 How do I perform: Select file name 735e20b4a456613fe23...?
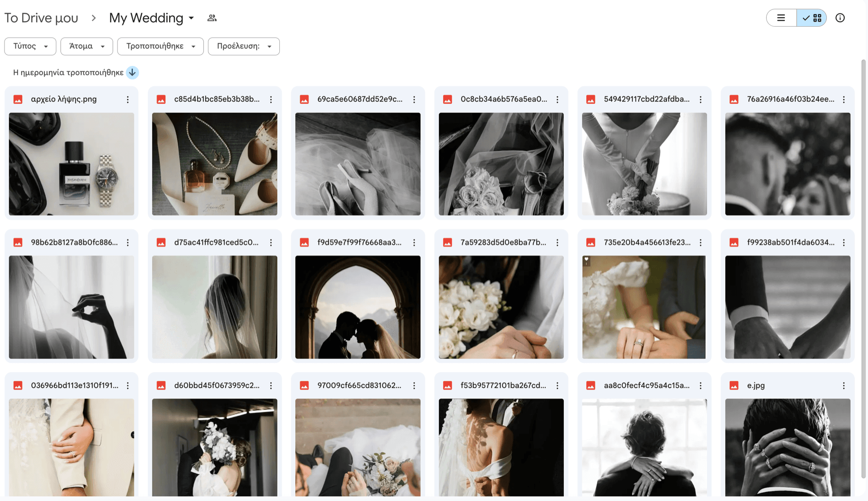point(647,243)
